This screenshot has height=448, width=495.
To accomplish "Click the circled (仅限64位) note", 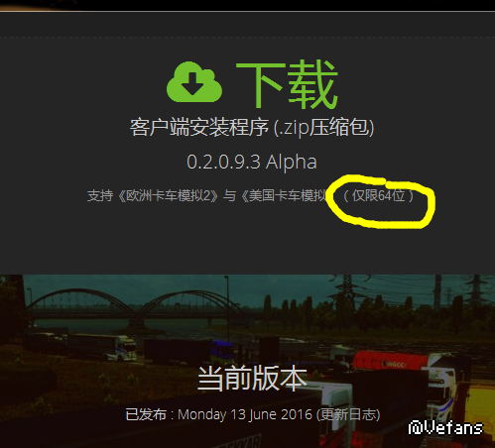I will pyautogui.click(x=379, y=196).
